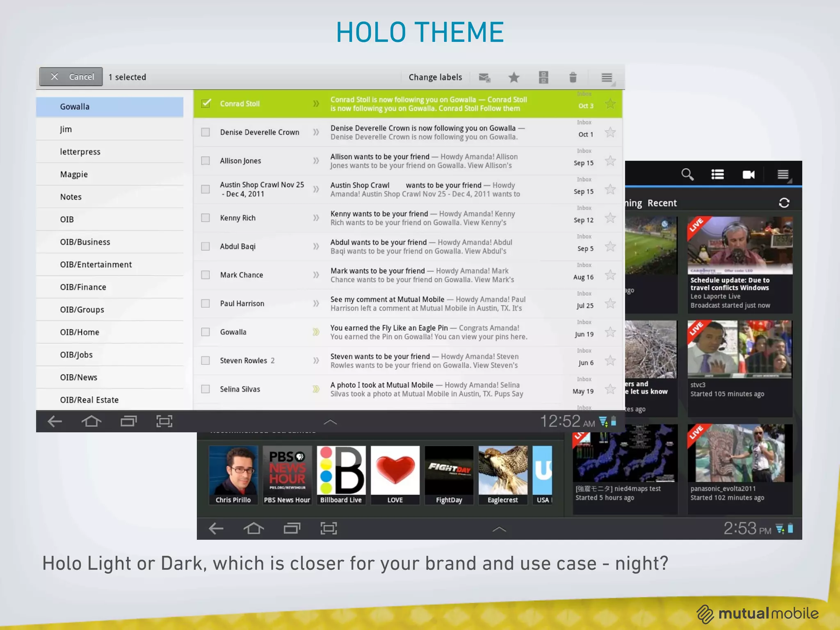Mark selected mail unread via envelope icon
This screenshot has height=630, width=840.
tap(484, 77)
